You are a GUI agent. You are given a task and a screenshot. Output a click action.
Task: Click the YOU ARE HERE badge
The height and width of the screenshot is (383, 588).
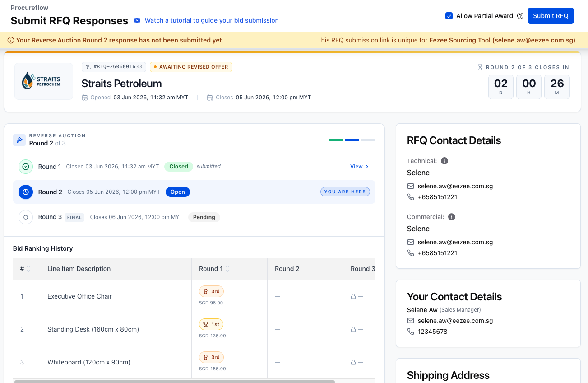pyautogui.click(x=345, y=192)
